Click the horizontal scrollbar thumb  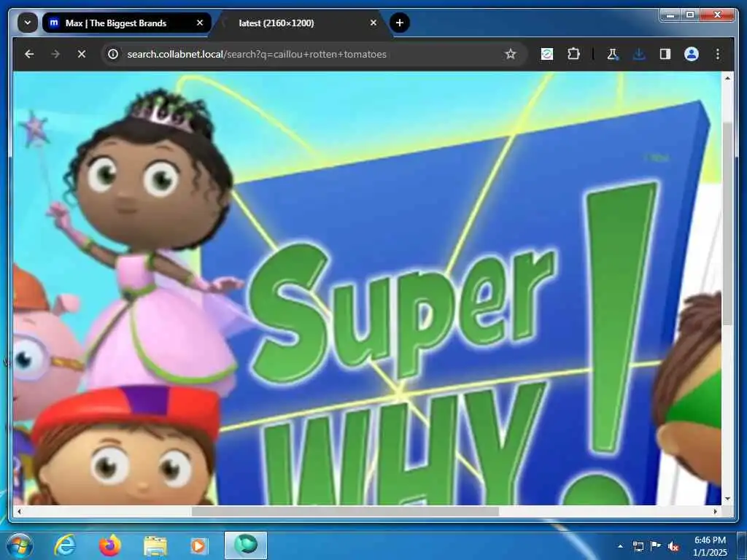point(345,511)
